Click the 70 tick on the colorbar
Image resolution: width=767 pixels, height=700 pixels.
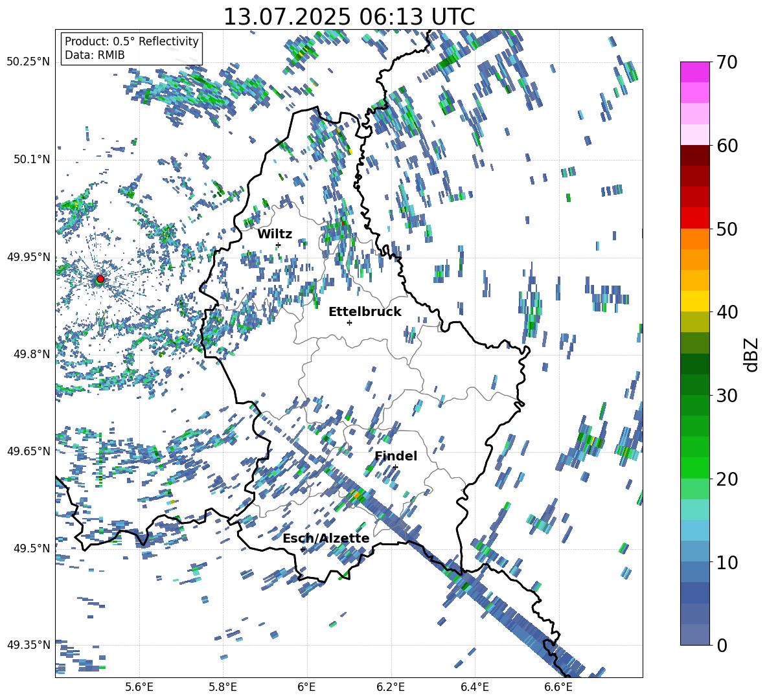(x=726, y=63)
